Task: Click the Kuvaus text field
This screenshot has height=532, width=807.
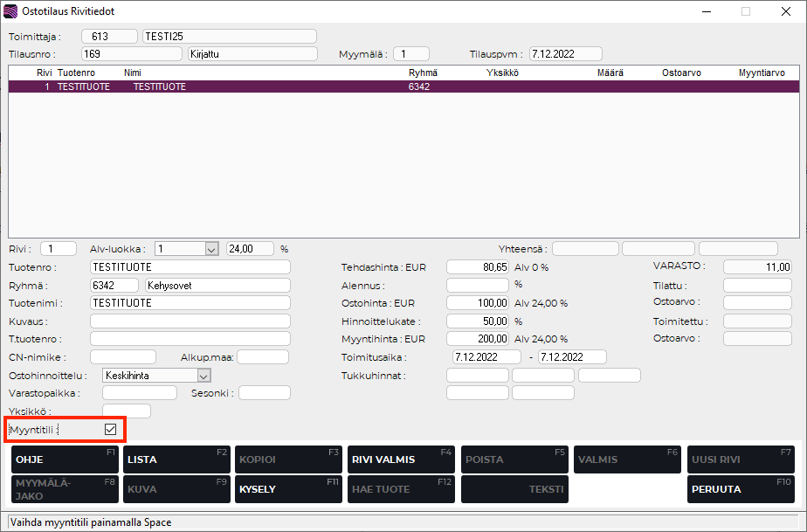Action: (x=190, y=321)
